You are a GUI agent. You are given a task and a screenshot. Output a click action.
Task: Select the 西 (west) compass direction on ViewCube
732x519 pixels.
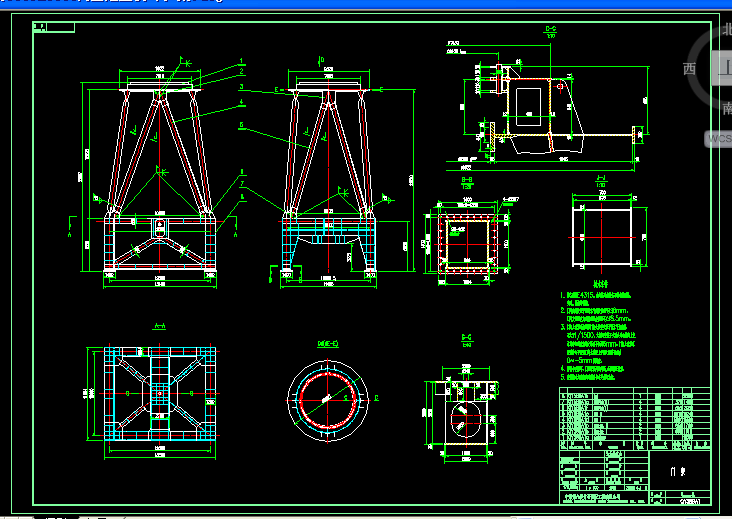[x=690, y=69]
